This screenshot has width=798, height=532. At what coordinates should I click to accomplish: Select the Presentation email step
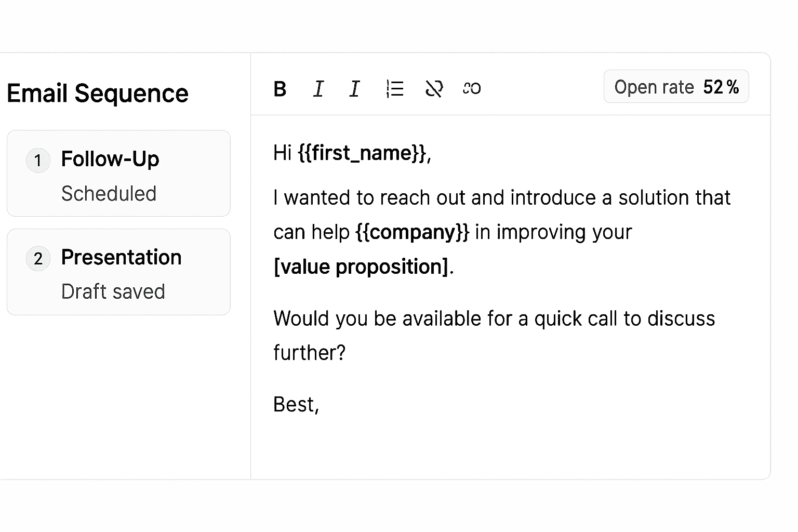(121, 257)
